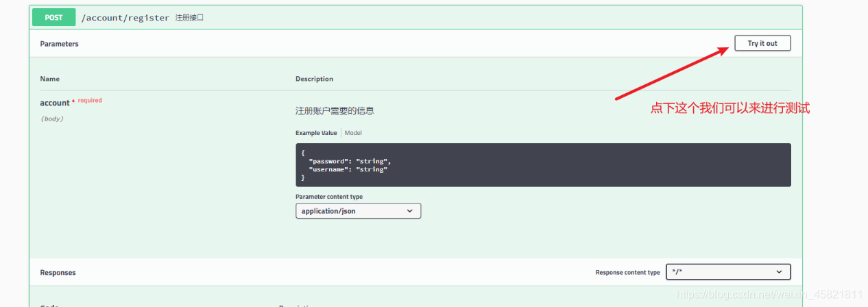
Task: Collapse the POST /account/register operation header
Action: tap(415, 17)
